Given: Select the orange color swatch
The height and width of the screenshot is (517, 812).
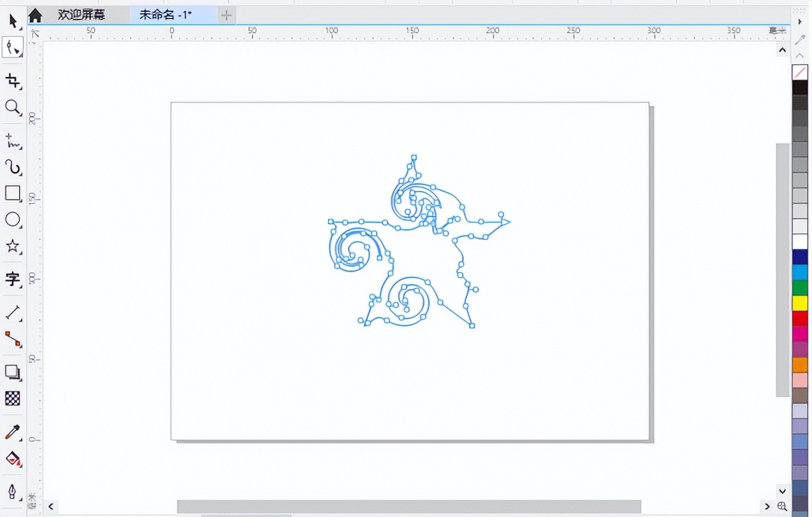Looking at the screenshot, I should 800,365.
